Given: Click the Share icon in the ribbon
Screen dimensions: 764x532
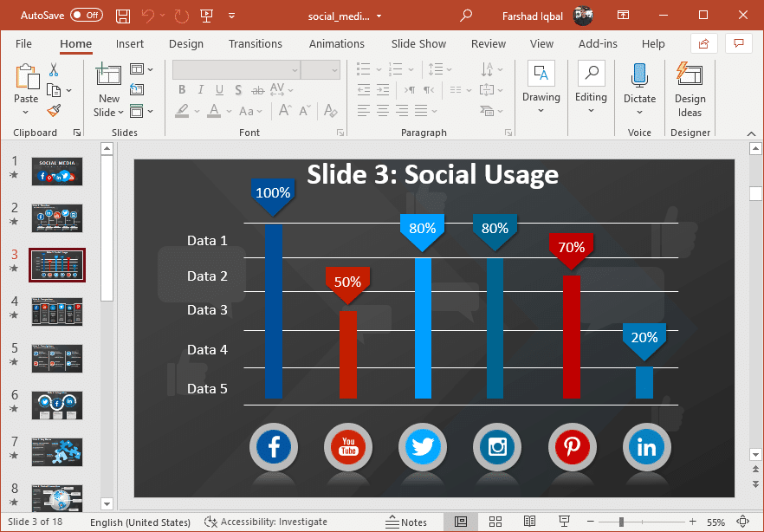Looking at the screenshot, I should click(703, 43).
